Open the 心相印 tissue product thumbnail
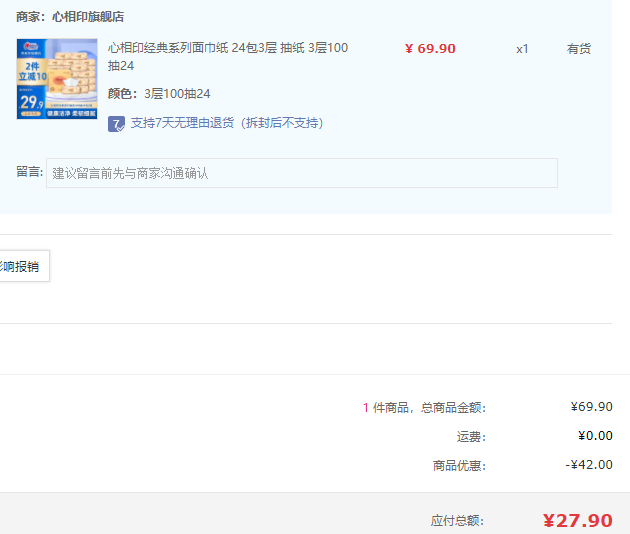The height and width of the screenshot is (534, 630). tap(57, 79)
